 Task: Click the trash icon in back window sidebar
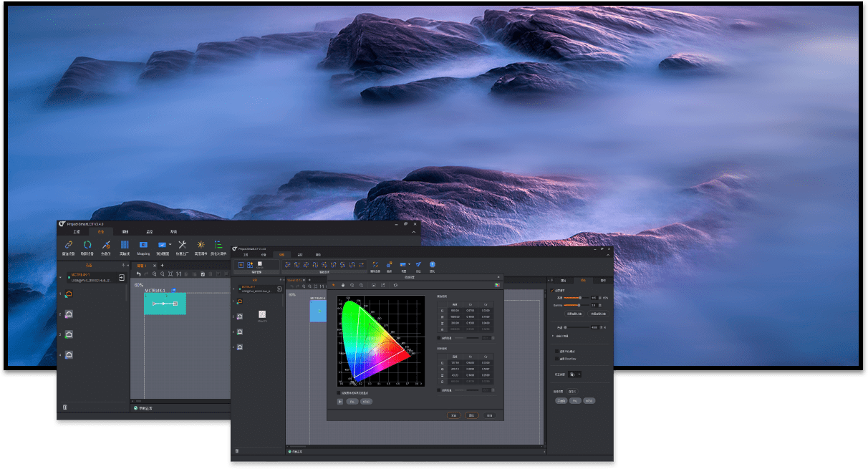[65, 407]
